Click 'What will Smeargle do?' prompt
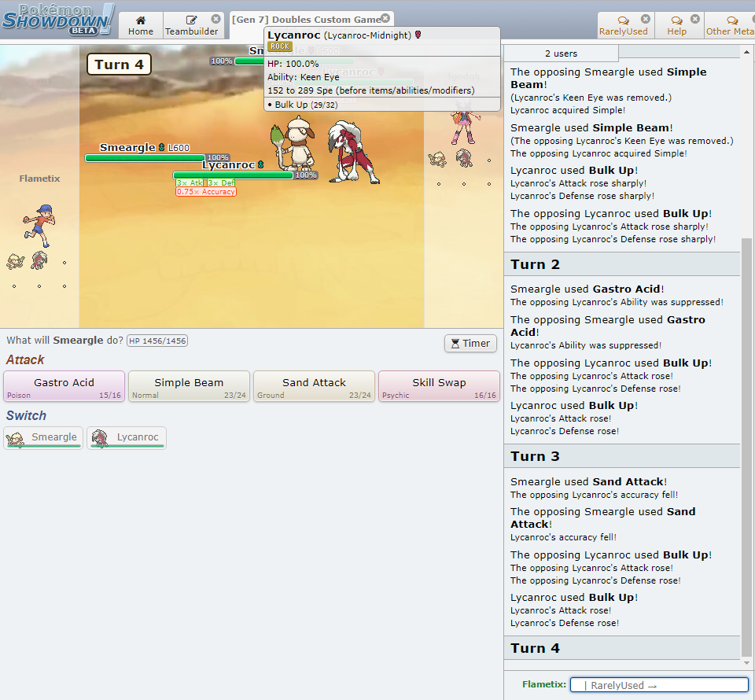 [65, 341]
